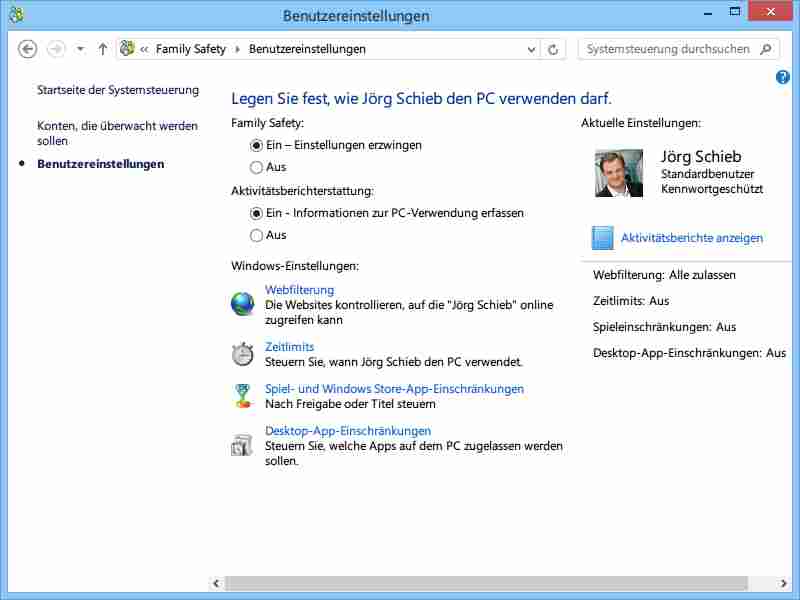Click the Kennwortgeschützt label
800x600 pixels.
point(712,189)
